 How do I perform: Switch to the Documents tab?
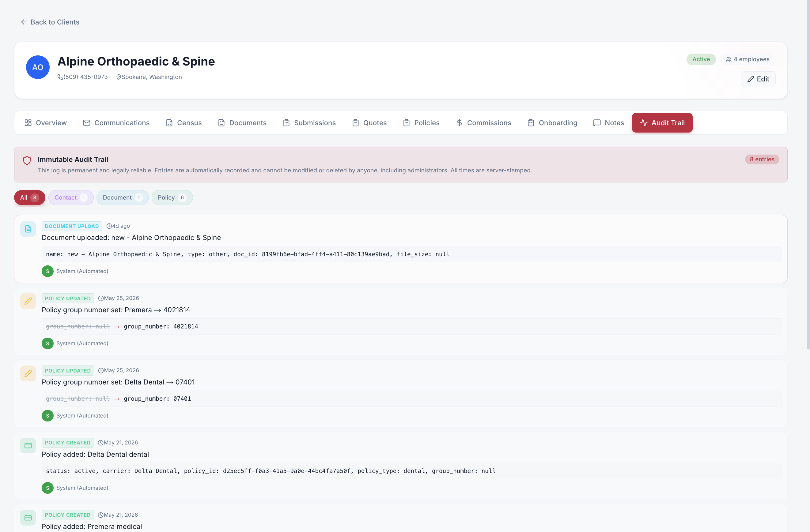pos(242,123)
